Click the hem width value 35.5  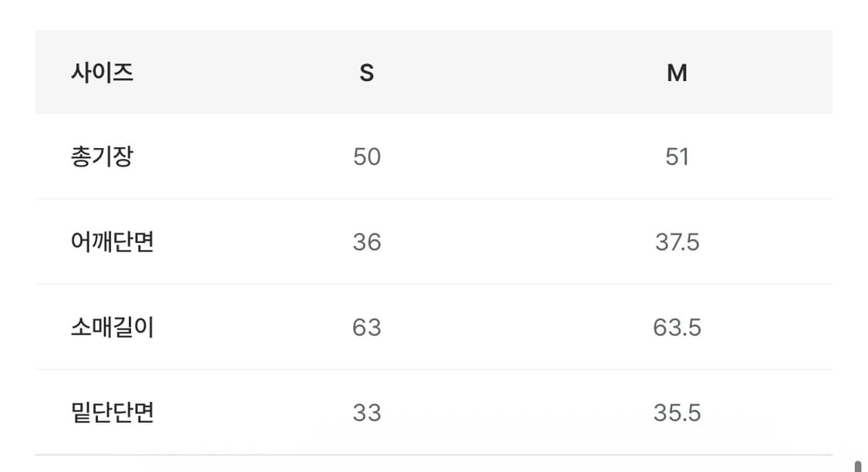point(677,413)
